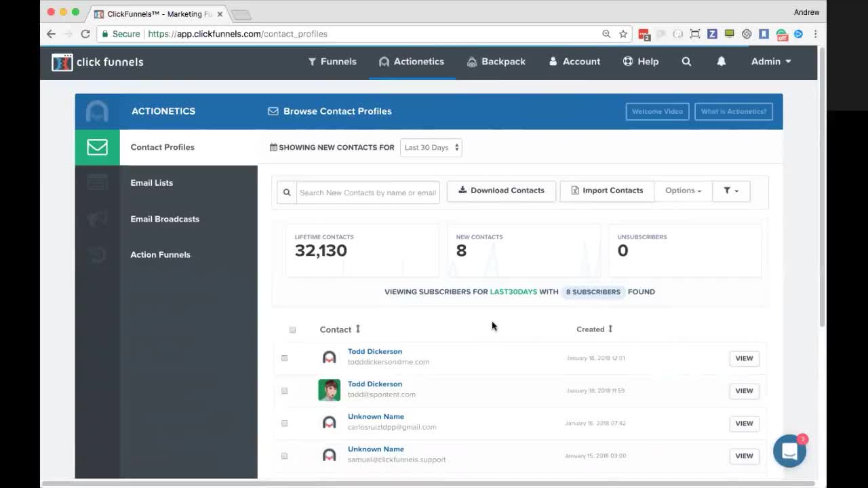The image size is (868, 488).
Task: Select Contact Profiles in sidebar
Action: [x=162, y=147]
